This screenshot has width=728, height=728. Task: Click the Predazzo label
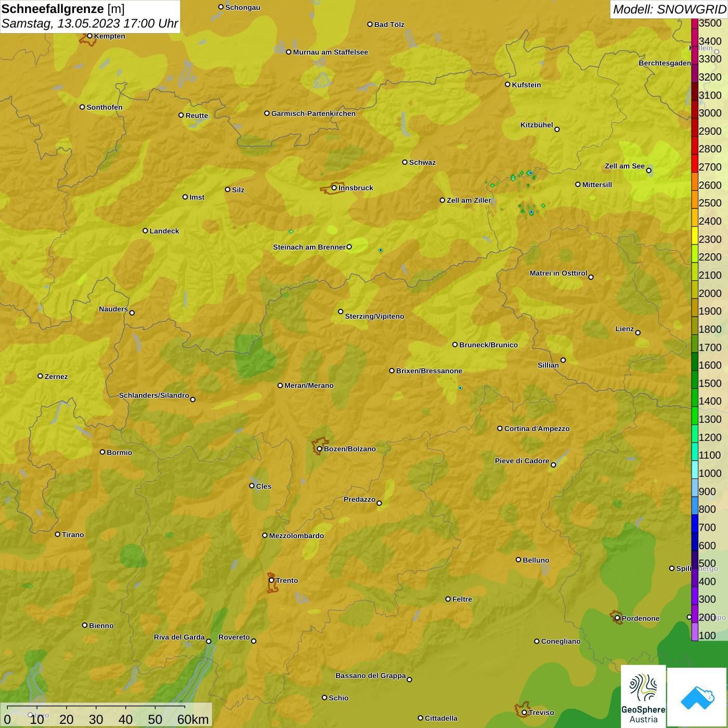[x=359, y=499]
